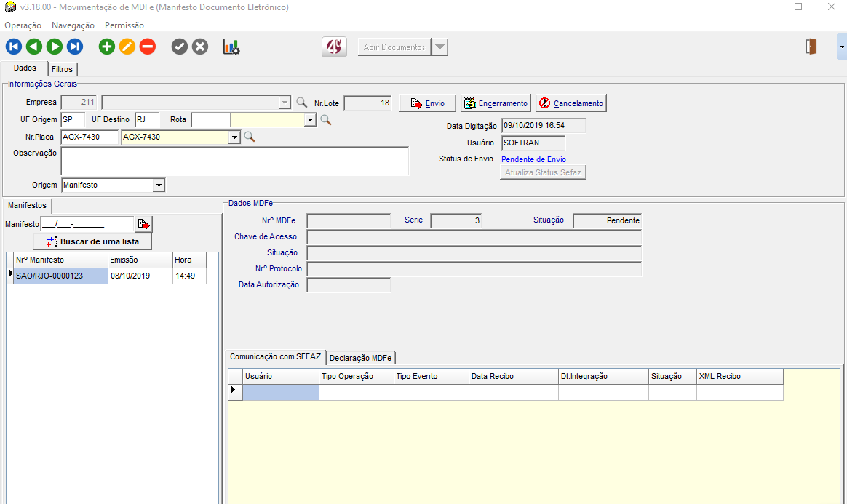Click the Envio button

tap(428, 103)
